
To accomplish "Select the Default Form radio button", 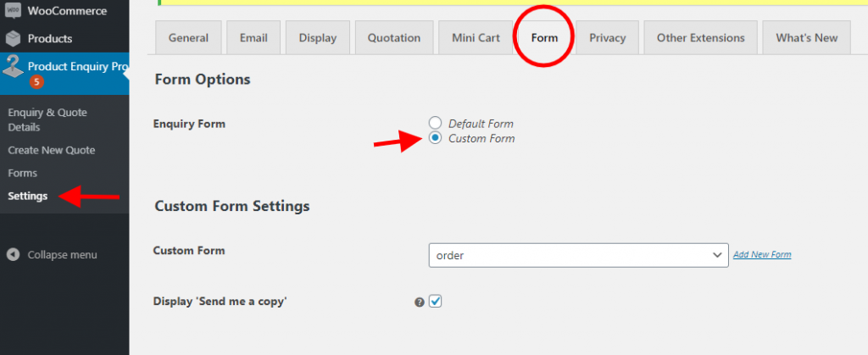I will (x=436, y=123).
